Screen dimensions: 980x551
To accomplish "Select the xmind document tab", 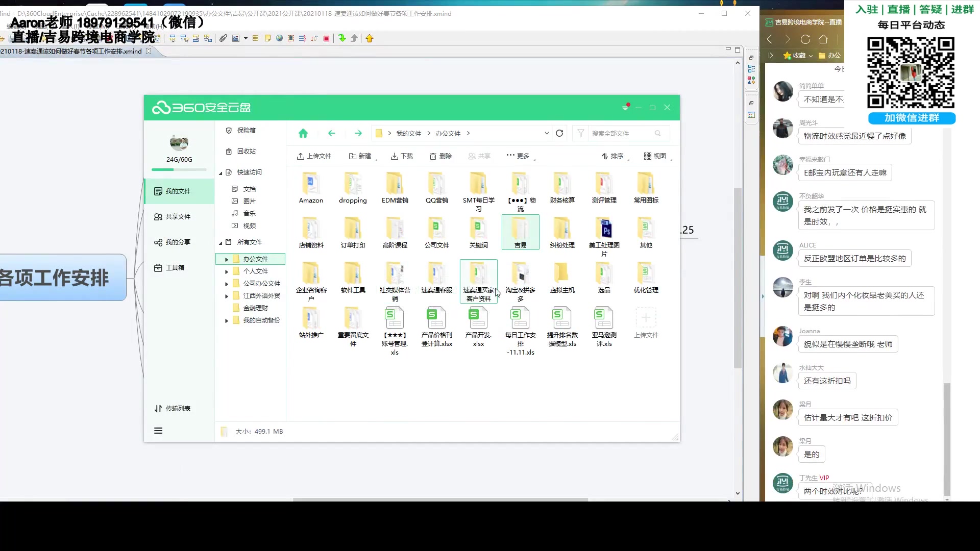I will pyautogui.click(x=77, y=51).
